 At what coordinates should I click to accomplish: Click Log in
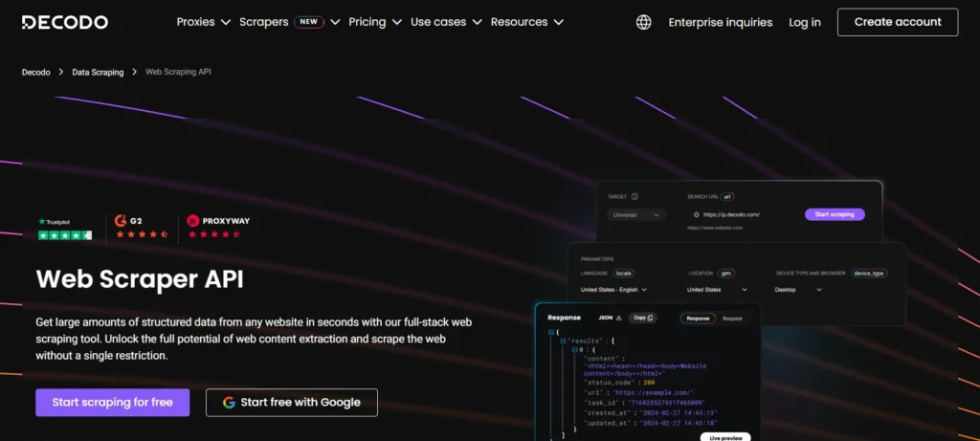804,23
